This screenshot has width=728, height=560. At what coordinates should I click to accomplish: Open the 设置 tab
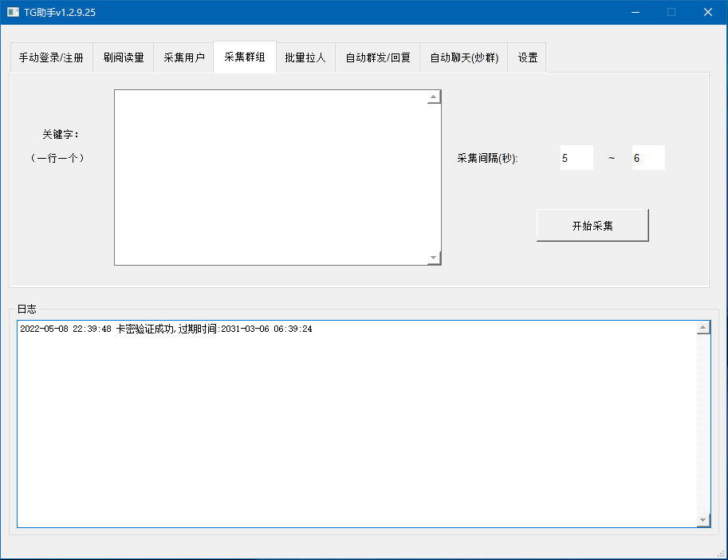[x=527, y=58]
